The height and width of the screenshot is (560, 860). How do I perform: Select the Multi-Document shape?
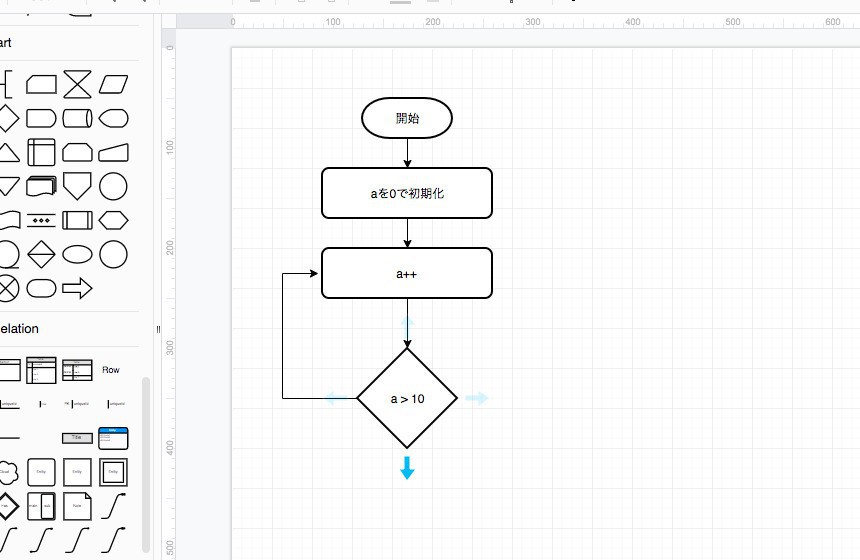[x=41, y=186]
